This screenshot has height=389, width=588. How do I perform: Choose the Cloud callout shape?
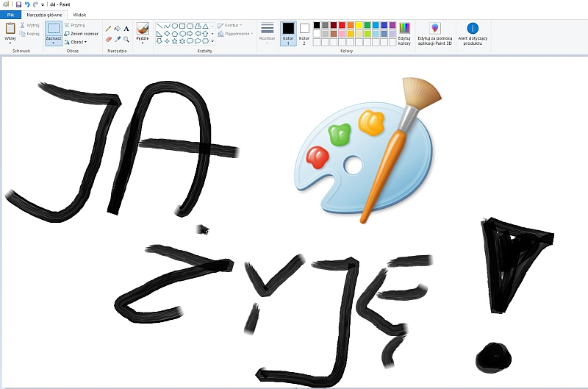[206, 41]
